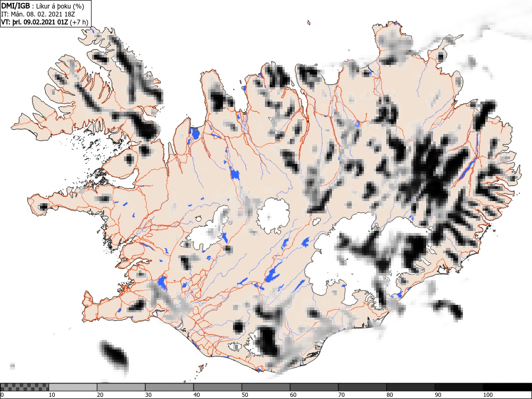Click the legend swatch between 70 and 80
The width and height of the screenshot is (532, 399).
tap(362, 387)
